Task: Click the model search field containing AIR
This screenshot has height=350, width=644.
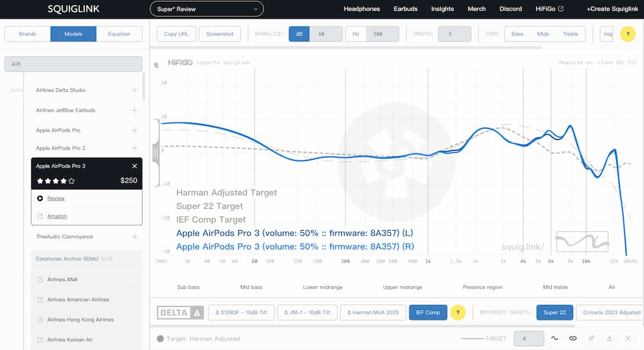Action: pos(73,64)
